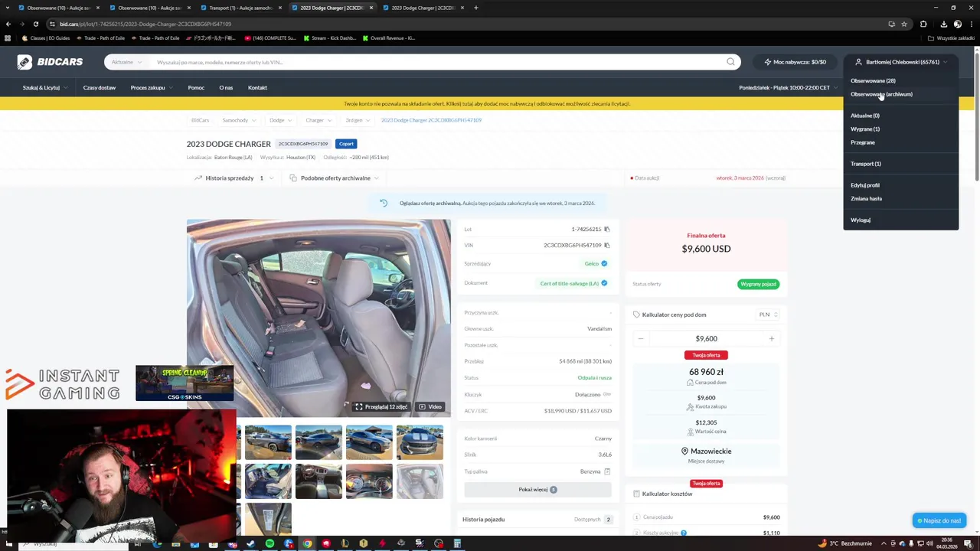
Task: Copy the Lot number 1-74256215
Action: [607, 229]
